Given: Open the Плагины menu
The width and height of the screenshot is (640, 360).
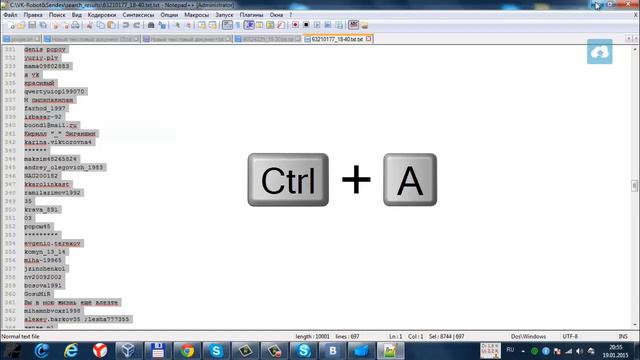Looking at the screenshot, I should [x=251, y=15].
